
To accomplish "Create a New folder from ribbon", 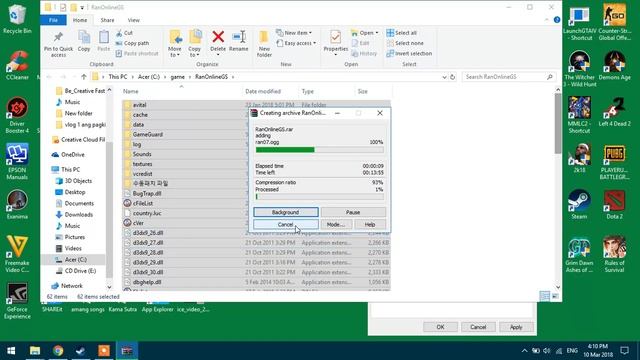I will [x=264, y=44].
